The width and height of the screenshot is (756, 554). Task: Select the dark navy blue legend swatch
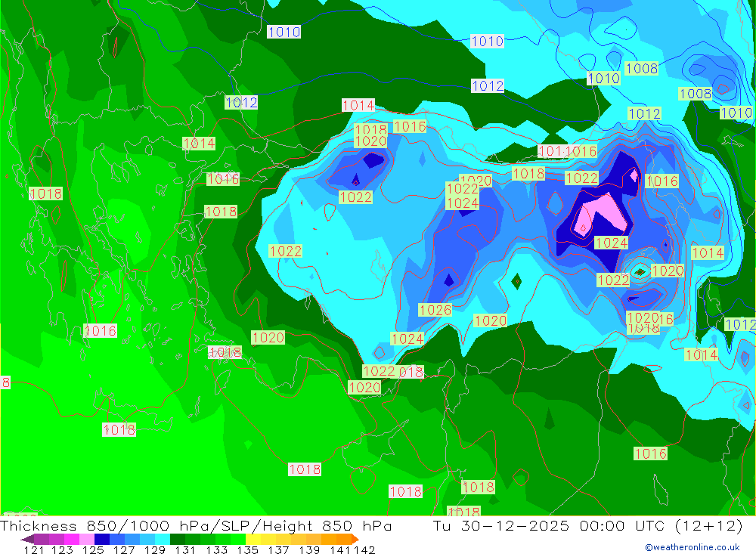(x=102, y=539)
